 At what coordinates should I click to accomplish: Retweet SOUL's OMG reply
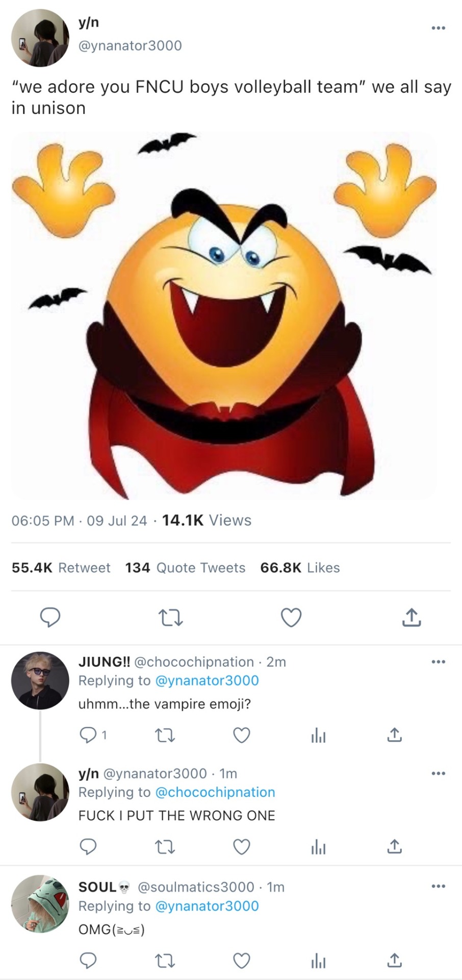tap(164, 961)
